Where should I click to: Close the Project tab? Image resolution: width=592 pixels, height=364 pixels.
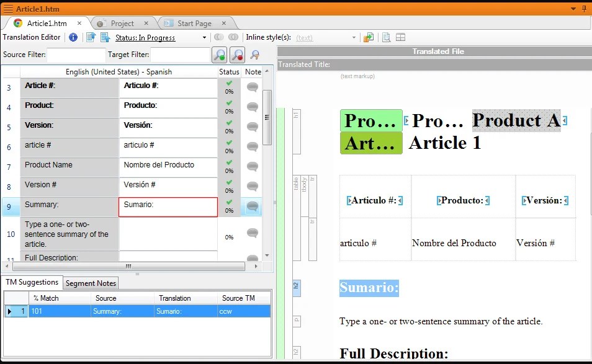coord(146,24)
